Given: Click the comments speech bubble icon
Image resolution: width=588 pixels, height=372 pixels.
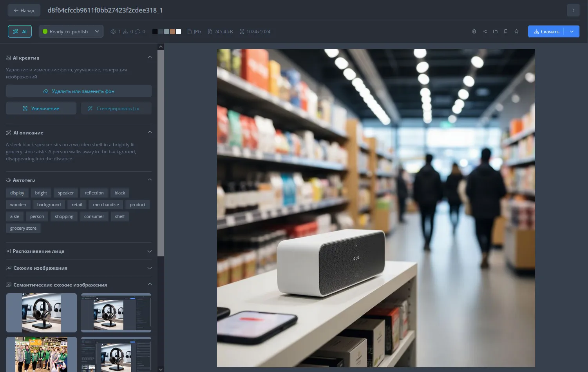Looking at the screenshot, I should (x=138, y=32).
